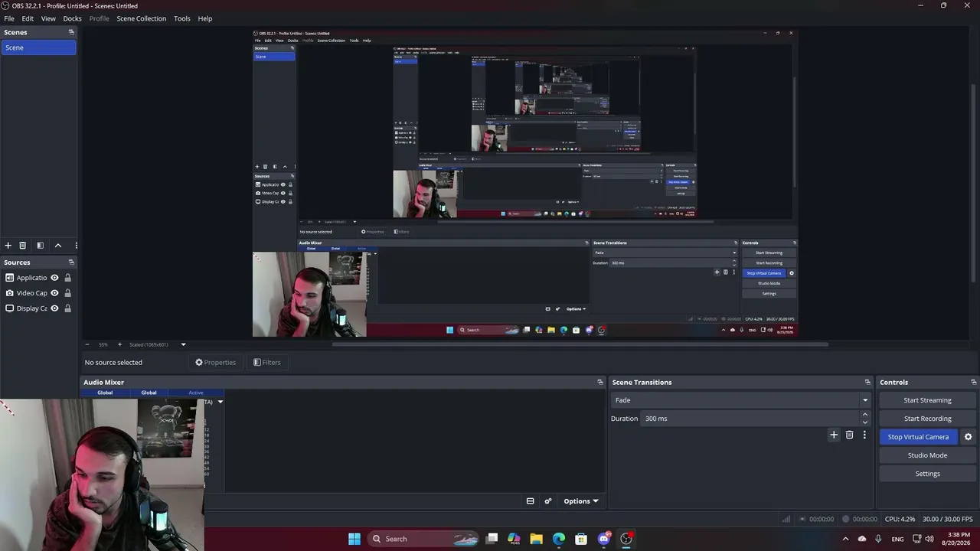Toggle Active audio mixer filter

(196, 393)
